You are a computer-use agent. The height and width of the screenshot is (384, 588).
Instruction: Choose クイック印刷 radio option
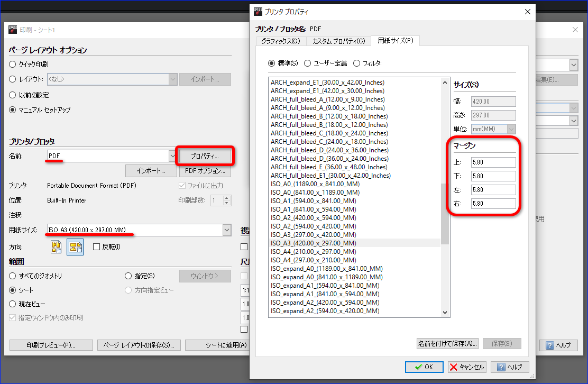tap(12, 64)
